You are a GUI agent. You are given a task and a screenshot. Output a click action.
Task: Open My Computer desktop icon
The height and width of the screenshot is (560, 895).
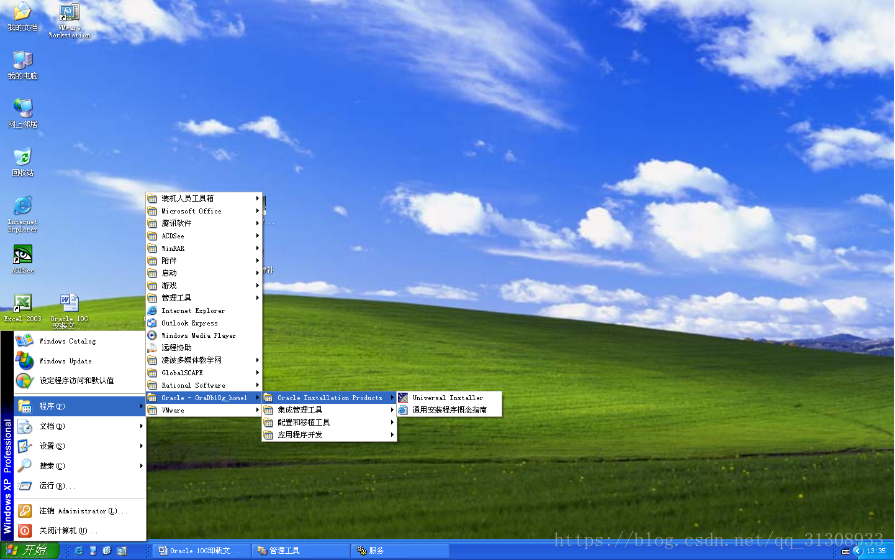(22, 65)
